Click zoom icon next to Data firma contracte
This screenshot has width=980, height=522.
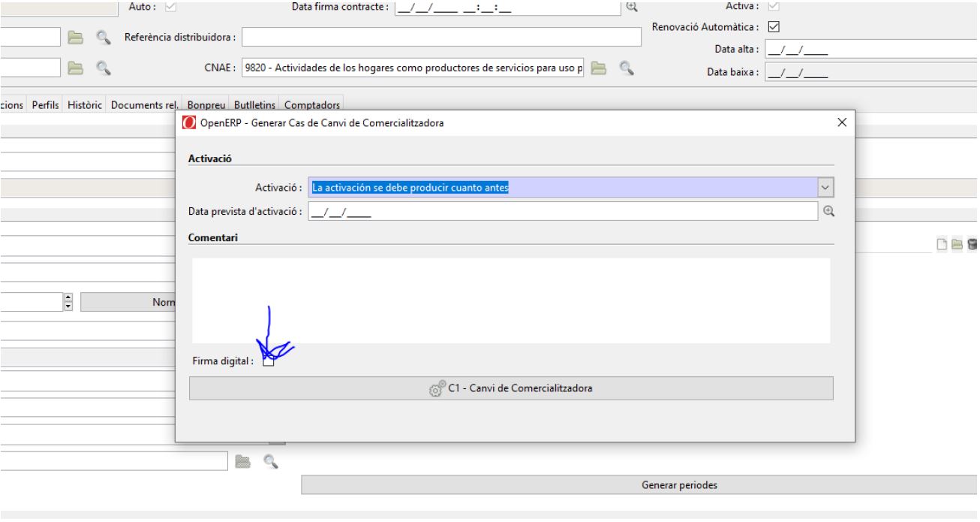[631, 5]
